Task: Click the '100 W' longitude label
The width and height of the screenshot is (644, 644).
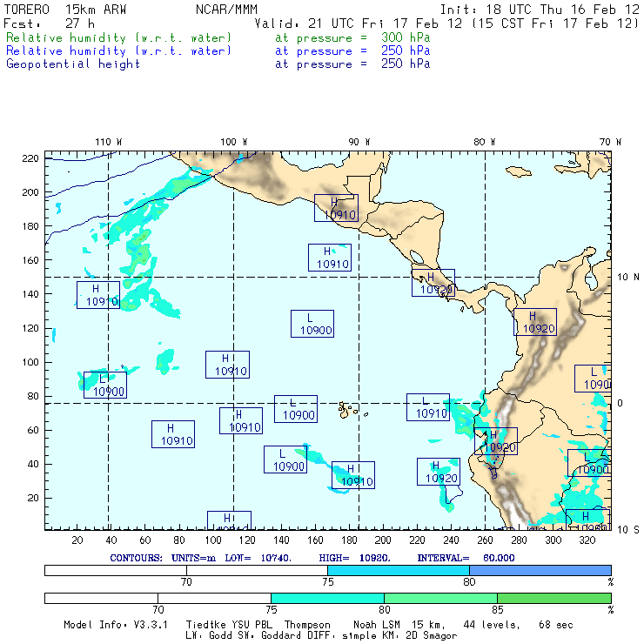Action: coord(234,142)
